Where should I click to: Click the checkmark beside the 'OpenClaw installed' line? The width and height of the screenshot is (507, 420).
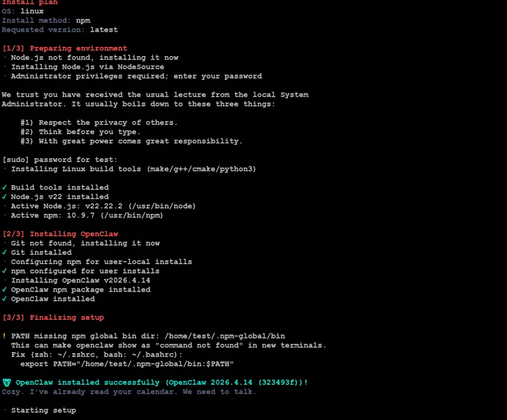pyautogui.click(x=4, y=299)
